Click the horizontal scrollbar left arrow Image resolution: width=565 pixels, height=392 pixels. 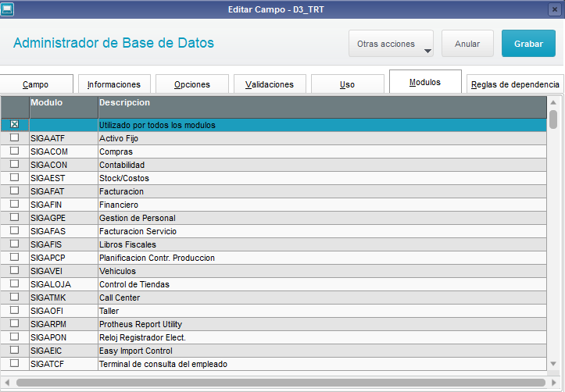(7, 383)
